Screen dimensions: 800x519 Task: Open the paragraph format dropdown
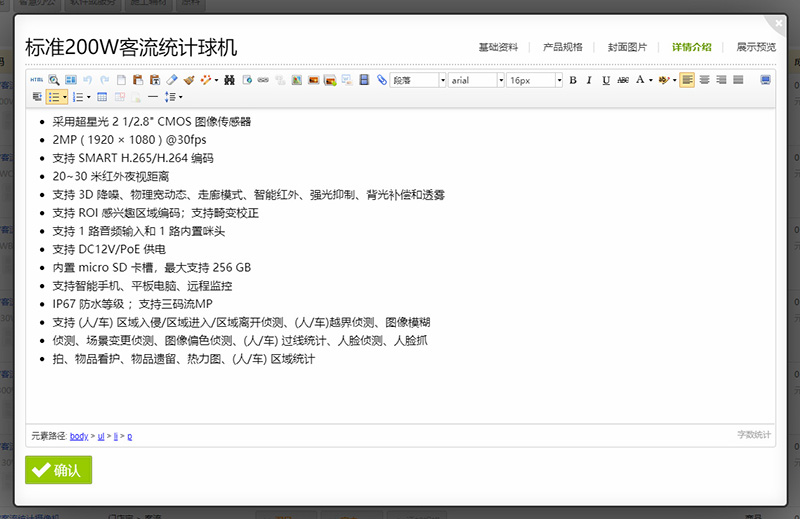tap(418, 80)
